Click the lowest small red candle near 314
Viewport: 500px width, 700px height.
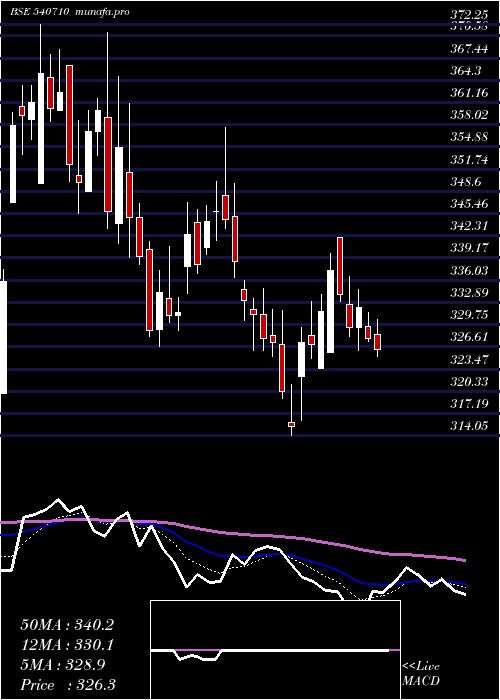pyautogui.click(x=292, y=424)
